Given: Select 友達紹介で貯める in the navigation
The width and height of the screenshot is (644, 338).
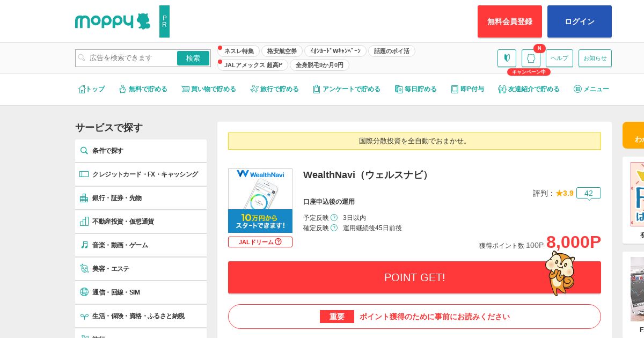Looking at the screenshot, I should click(529, 89).
